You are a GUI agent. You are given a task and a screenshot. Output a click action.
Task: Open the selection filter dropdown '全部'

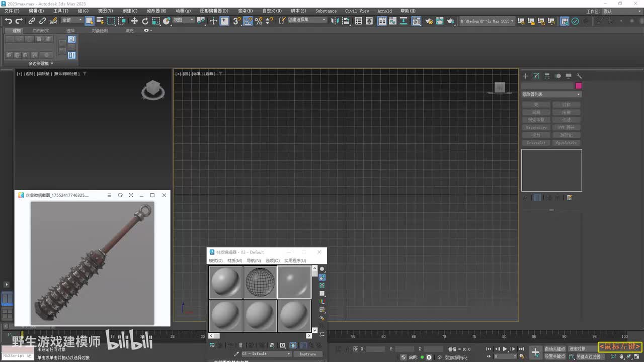72,21
